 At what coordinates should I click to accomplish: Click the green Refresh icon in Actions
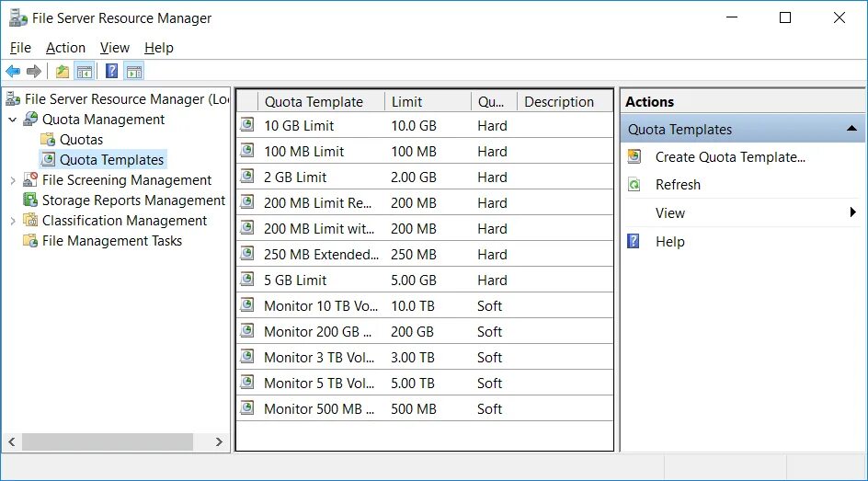[x=634, y=185]
